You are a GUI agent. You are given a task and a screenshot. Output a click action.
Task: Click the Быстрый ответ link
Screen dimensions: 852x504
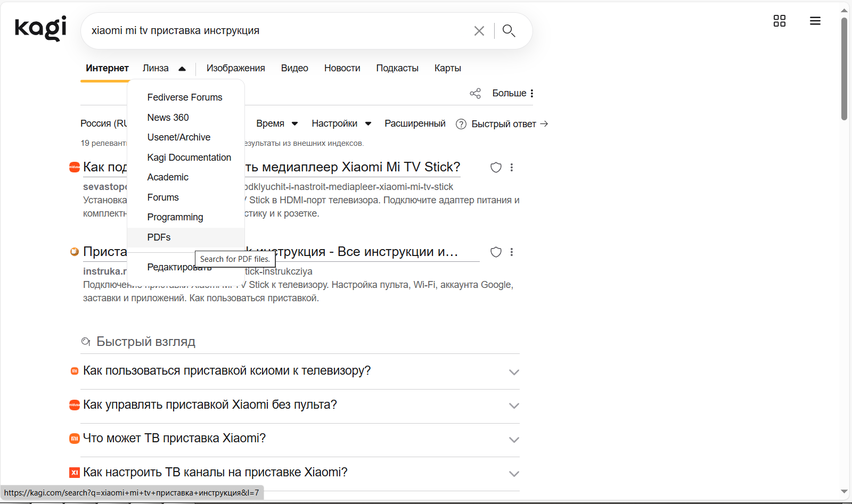[504, 123]
